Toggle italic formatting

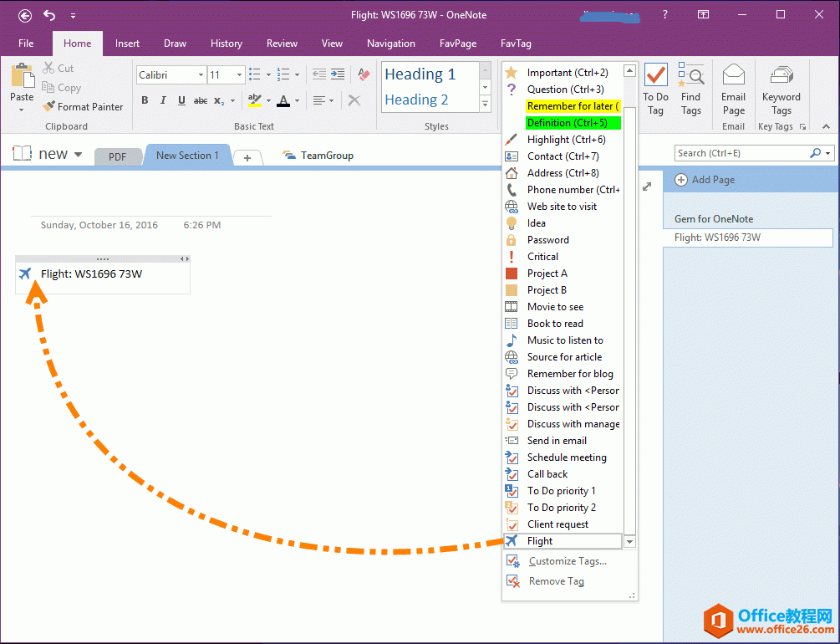click(x=162, y=100)
